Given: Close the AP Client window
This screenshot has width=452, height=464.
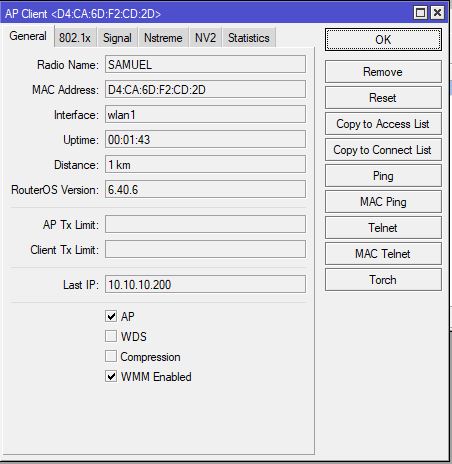Looking at the screenshot, I should [437, 13].
